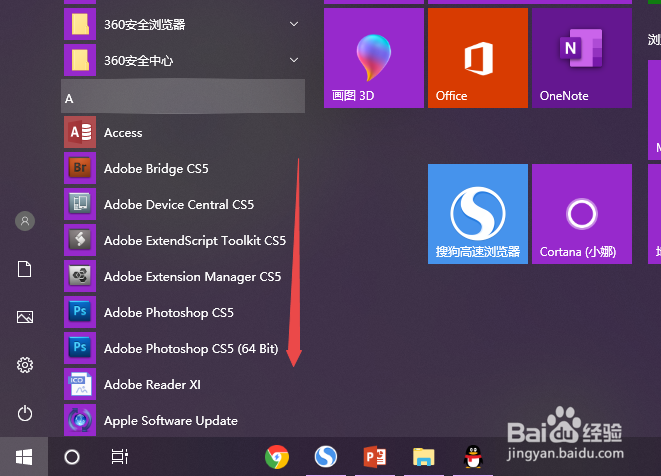Click the letter A section header
The width and height of the screenshot is (661, 476).
(183, 97)
